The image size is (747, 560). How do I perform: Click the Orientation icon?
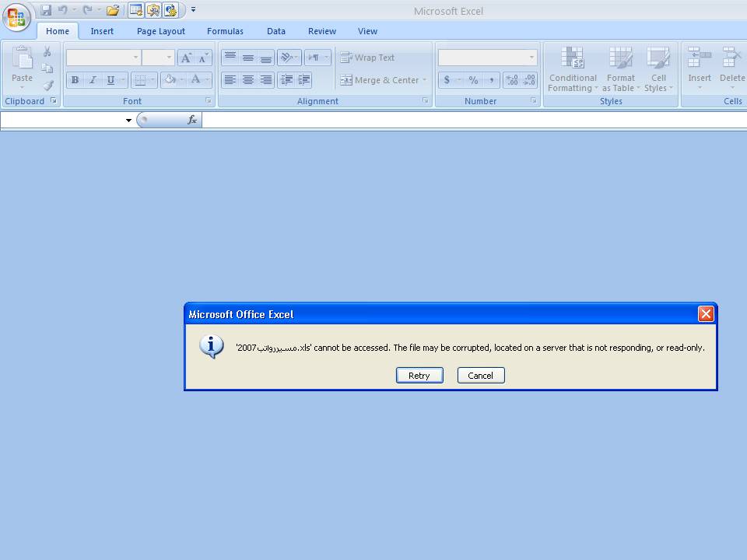(286, 58)
